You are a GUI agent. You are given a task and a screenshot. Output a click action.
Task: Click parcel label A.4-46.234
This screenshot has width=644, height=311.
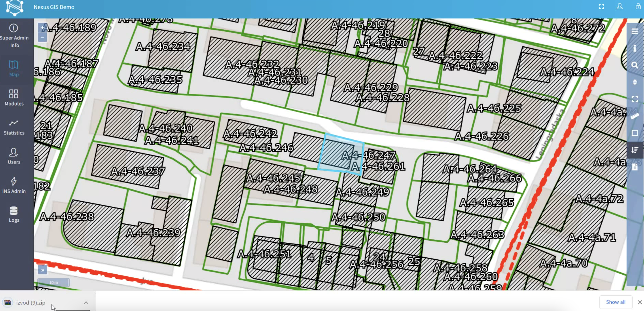163,46
